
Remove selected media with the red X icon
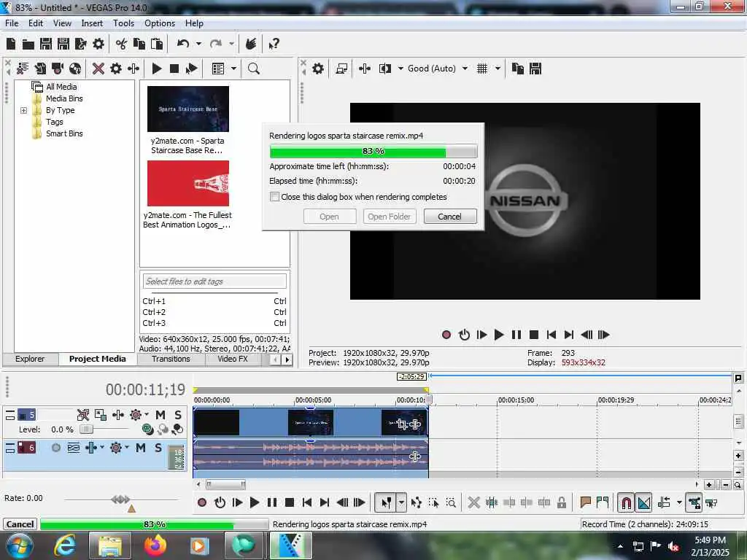point(98,69)
